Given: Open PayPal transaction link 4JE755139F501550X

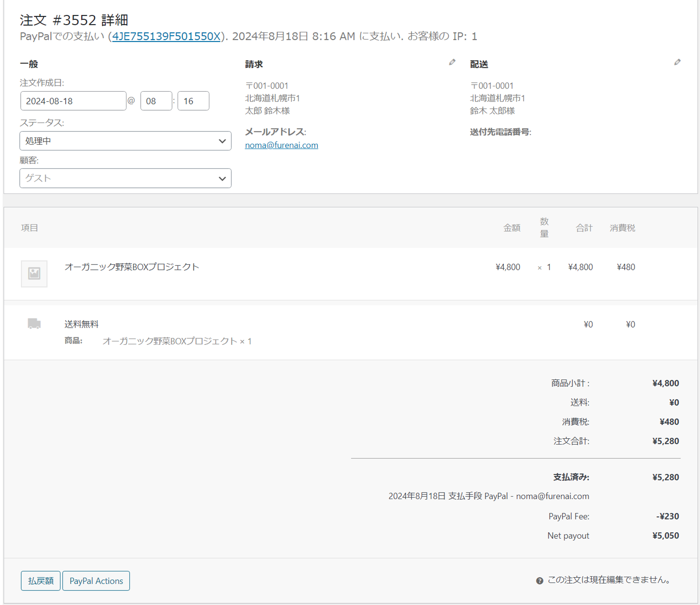Looking at the screenshot, I should point(166,36).
